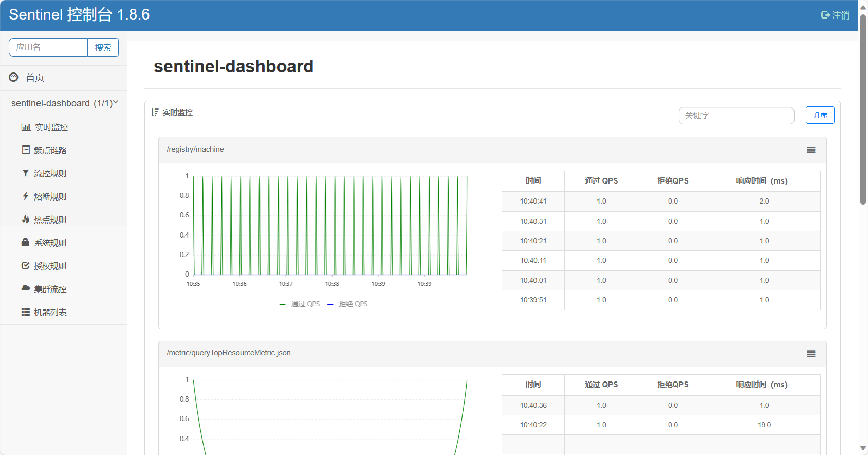Open the /registry/machine panel menu icon
This screenshot has height=455, width=868.
[x=811, y=150]
